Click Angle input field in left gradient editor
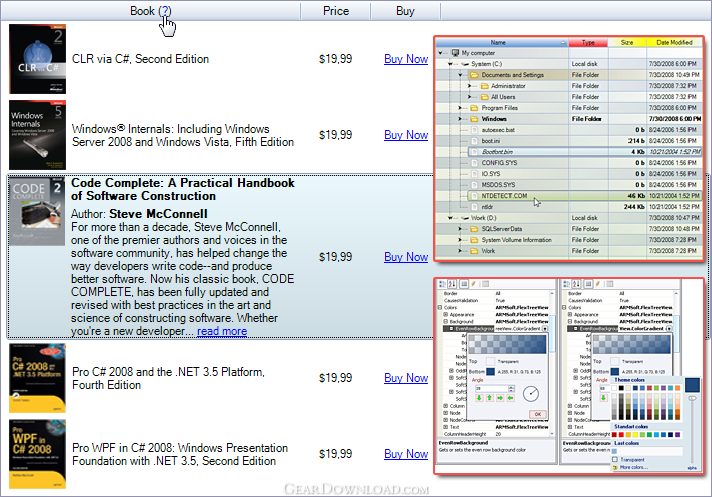This screenshot has height=497, width=712. click(492, 389)
